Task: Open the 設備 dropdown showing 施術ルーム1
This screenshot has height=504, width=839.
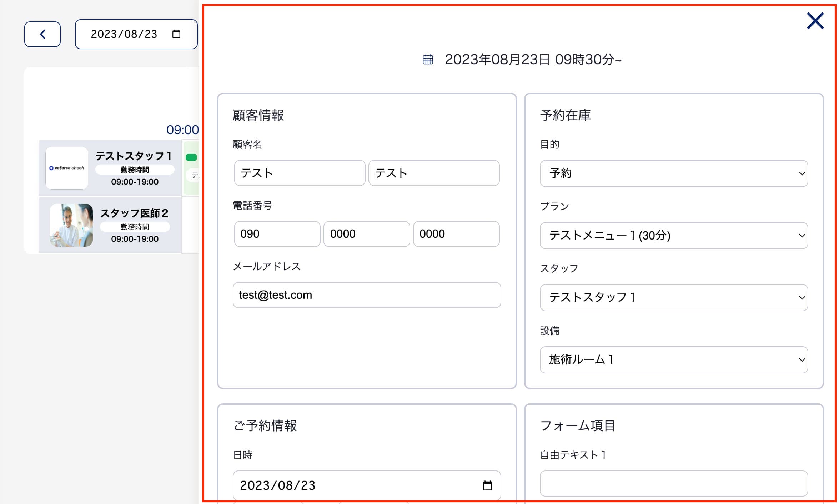Action: coord(674,360)
